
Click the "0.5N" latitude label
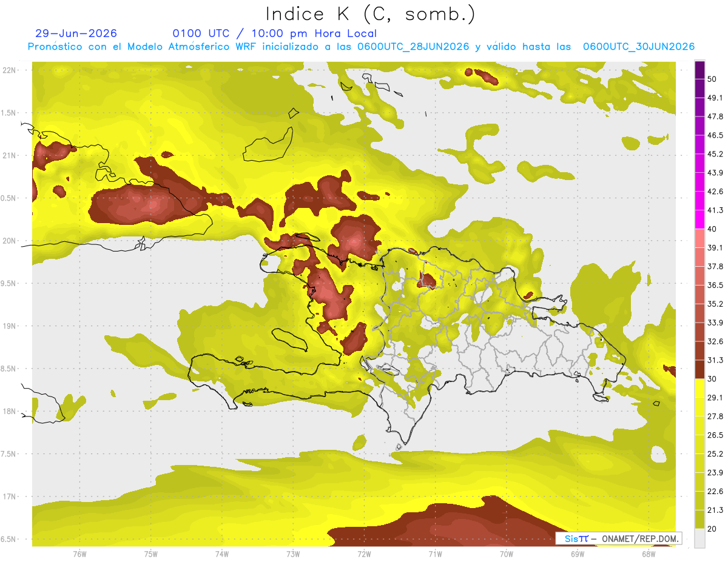point(8,198)
